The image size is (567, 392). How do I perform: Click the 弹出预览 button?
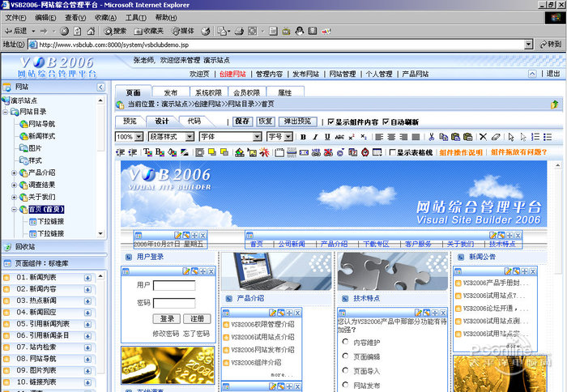297,121
